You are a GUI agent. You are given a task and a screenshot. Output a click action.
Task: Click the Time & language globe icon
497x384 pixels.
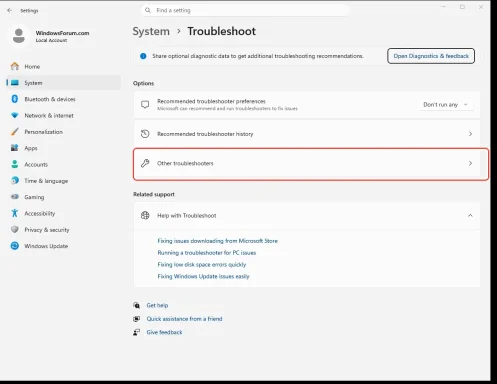coord(15,180)
